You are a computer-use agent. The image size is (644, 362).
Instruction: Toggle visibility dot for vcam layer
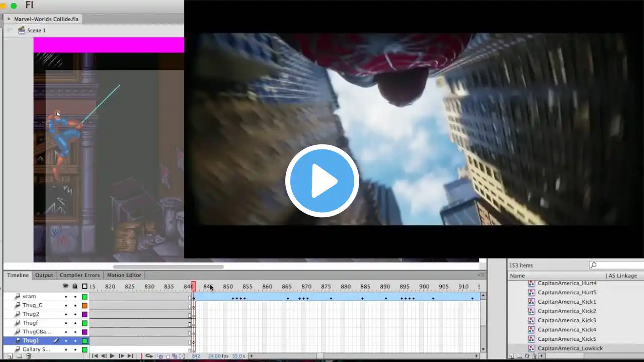coord(65,297)
